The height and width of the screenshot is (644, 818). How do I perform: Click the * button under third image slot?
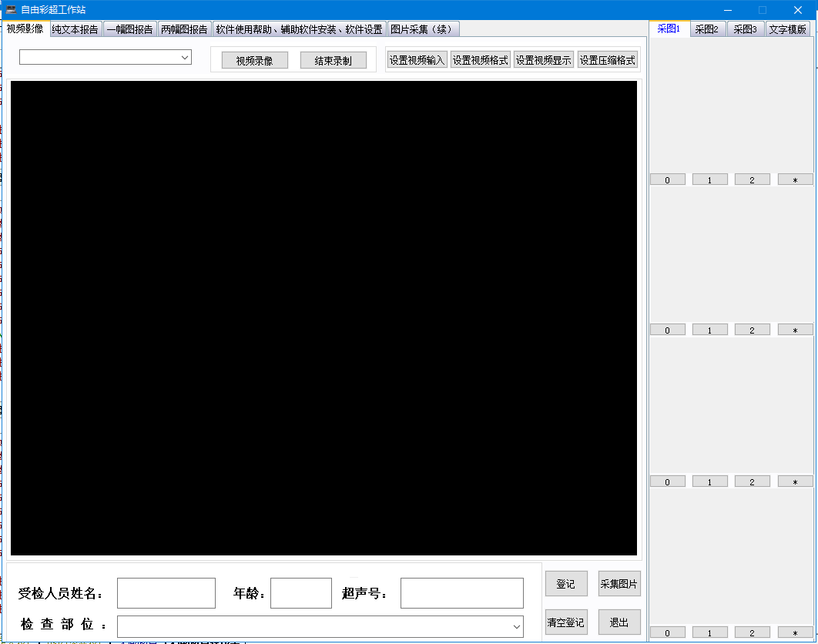[796, 481]
